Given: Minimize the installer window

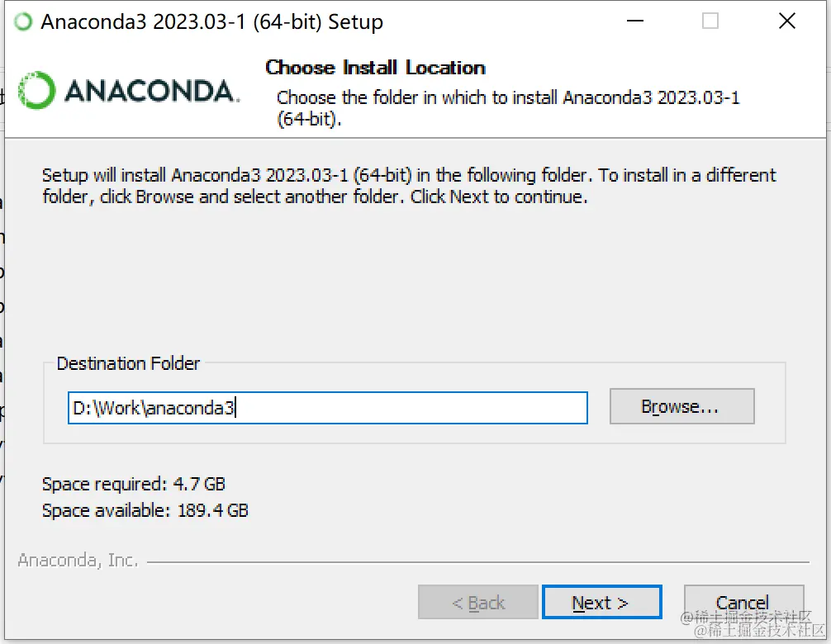Looking at the screenshot, I should [x=634, y=21].
